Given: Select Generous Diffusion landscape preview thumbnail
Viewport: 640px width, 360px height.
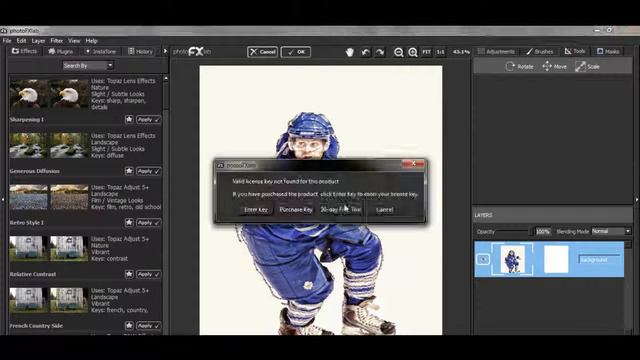Looking at the screenshot, I should (x=49, y=145).
